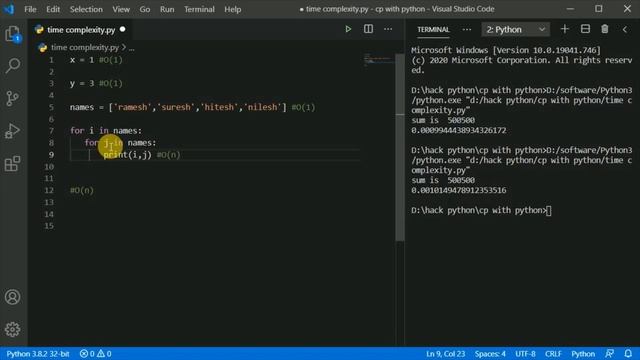
Task: Collapse the terminal panel with the chevron icon
Action: (x=624, y=29)
